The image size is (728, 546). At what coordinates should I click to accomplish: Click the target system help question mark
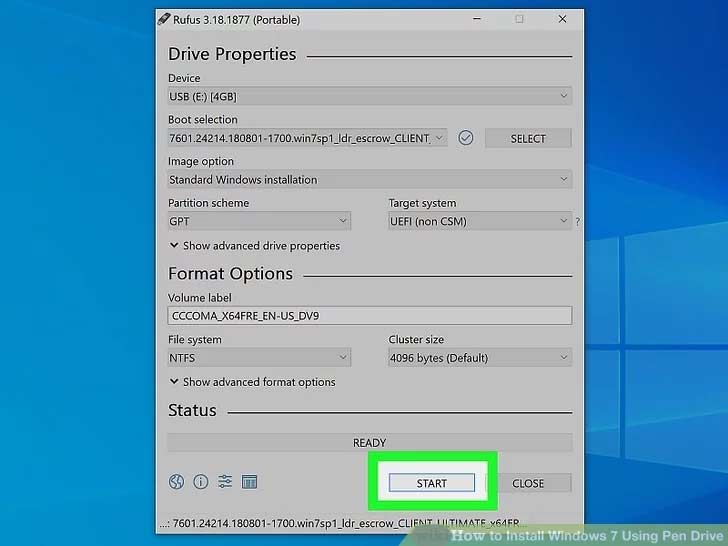577,222
